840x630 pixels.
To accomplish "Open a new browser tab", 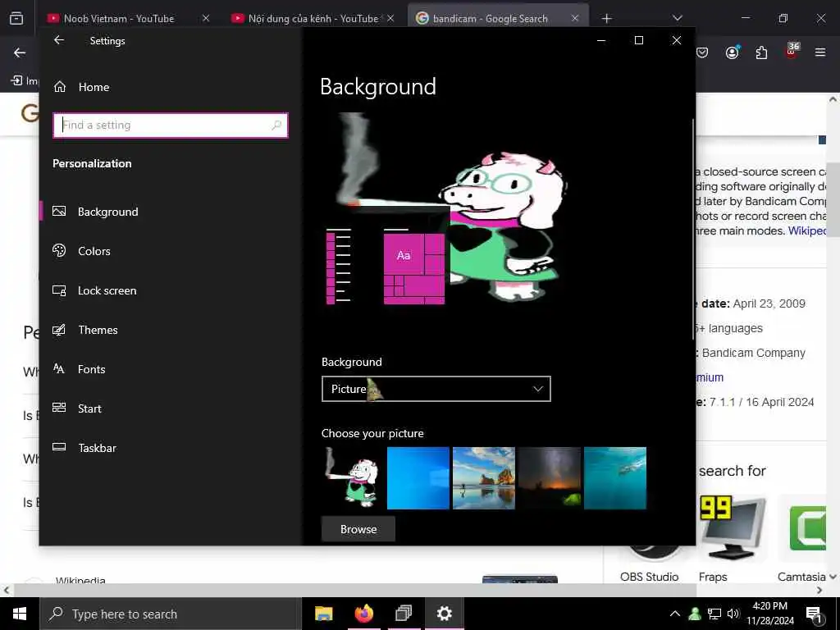I will point(606,18).
